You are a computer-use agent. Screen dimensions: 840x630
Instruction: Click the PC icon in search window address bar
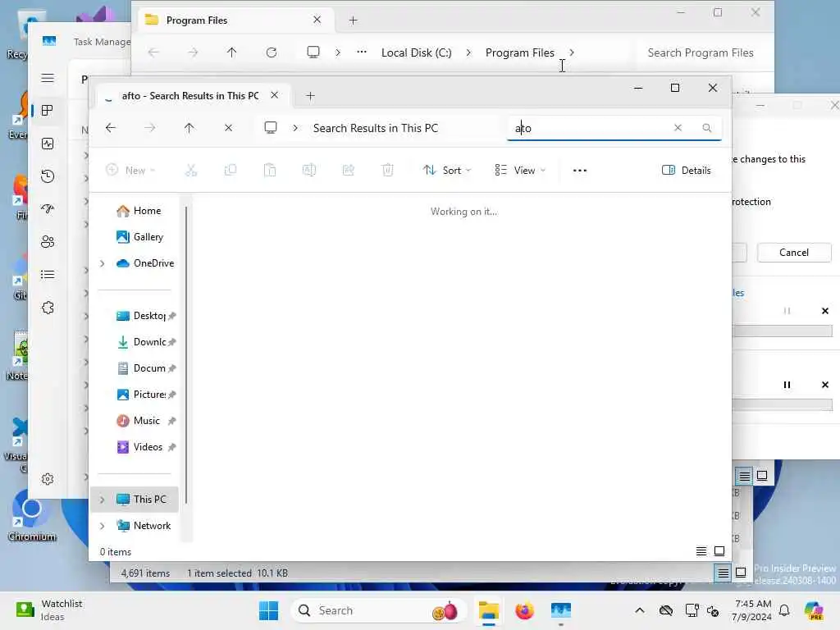[x=271, y=127]
